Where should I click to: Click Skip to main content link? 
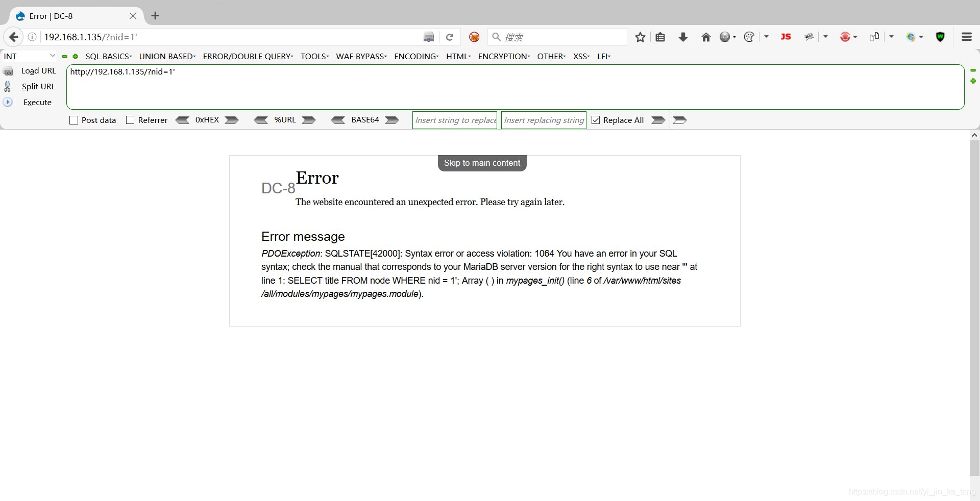click(x=482, y=163)
